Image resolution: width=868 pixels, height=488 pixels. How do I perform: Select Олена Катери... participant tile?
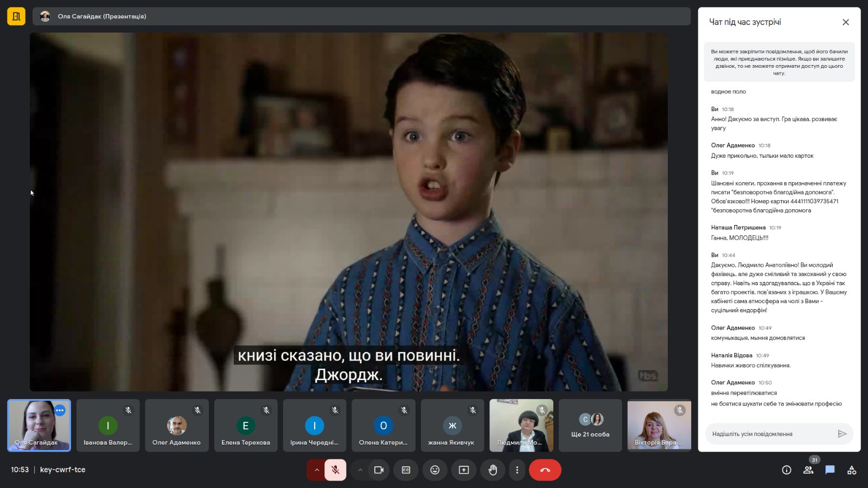(x=384, y=426)
